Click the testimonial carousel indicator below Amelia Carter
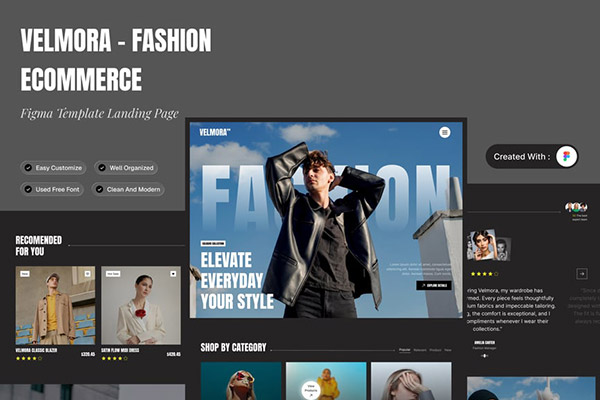Viewport: 600px width, 400px height. 484,356
